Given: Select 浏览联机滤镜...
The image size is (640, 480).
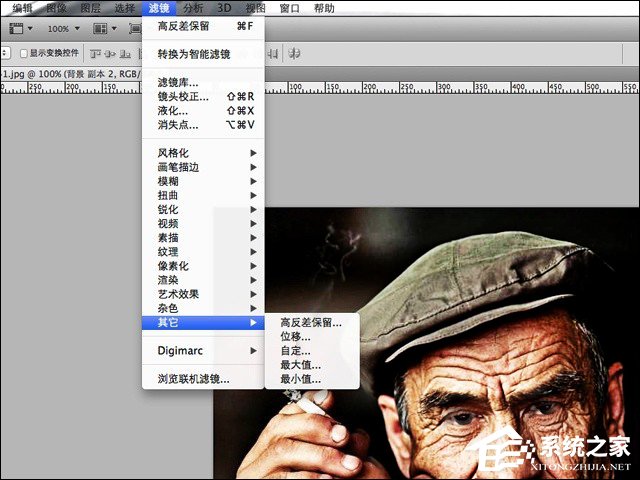Looking at the screenshot, I should pos(203,379).
